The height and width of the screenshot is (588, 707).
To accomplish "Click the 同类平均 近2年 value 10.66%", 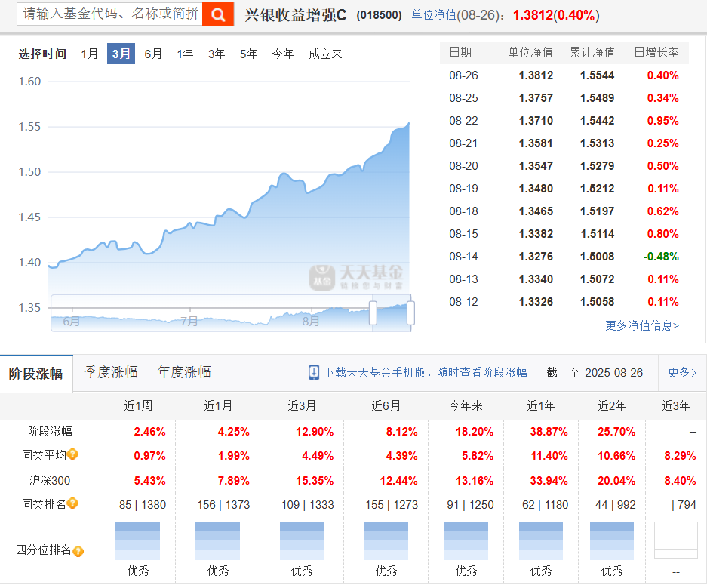I will (616, 456).
